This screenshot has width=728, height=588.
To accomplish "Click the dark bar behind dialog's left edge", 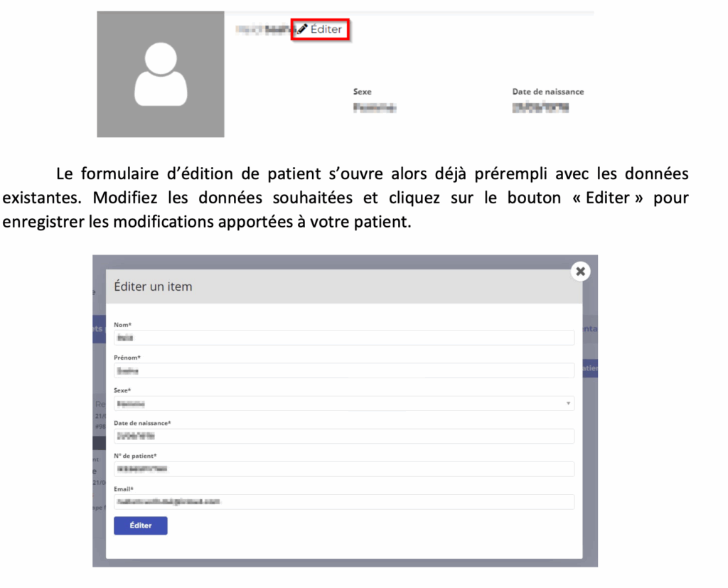I will point(99,443).
